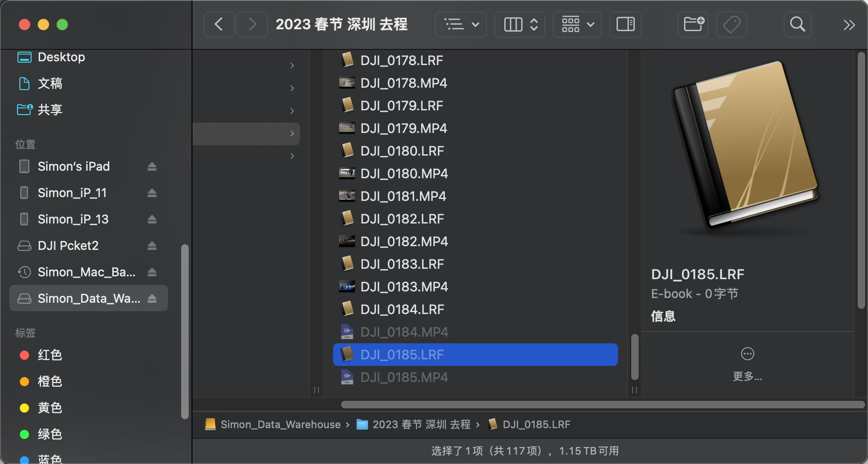Toggle the preview pane button
Screen dimensions: 868x464
point(626,25)
